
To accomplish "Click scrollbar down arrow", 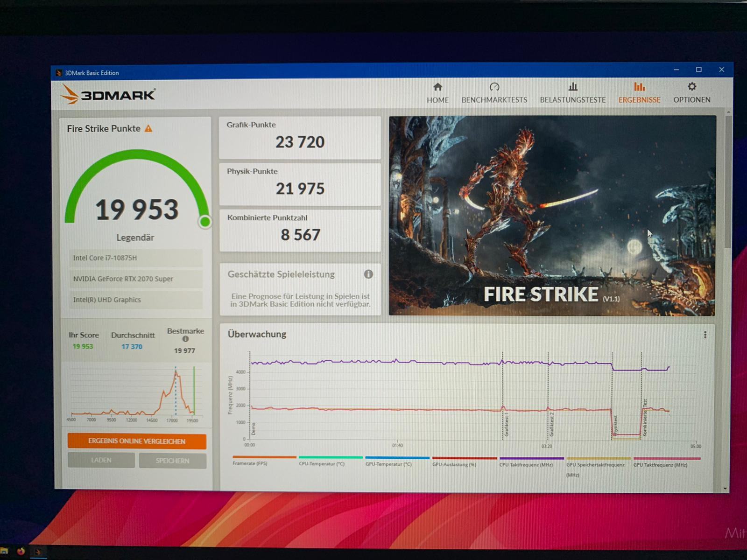I will tap(725, 488).
